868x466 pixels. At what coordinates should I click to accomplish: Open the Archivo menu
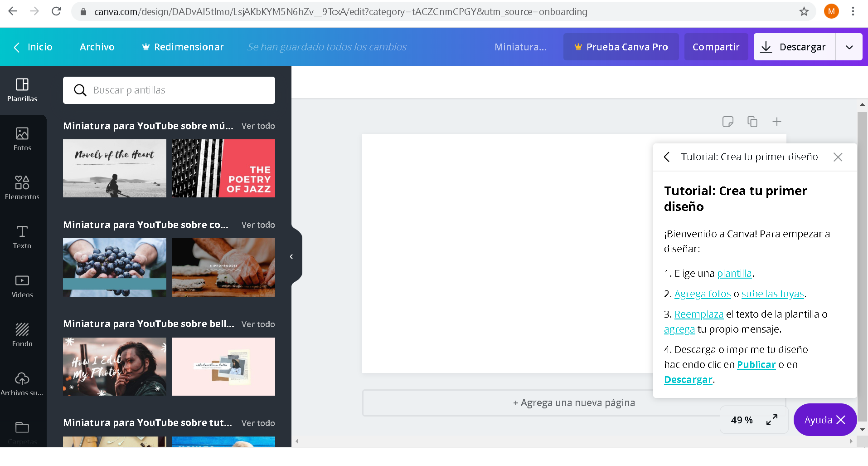point(97,47)
